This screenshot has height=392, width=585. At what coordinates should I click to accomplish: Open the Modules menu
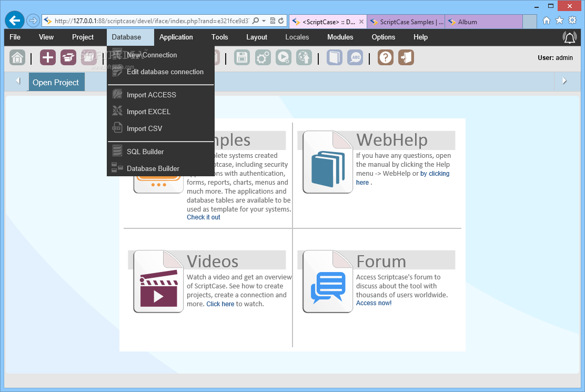coord(340,37)
